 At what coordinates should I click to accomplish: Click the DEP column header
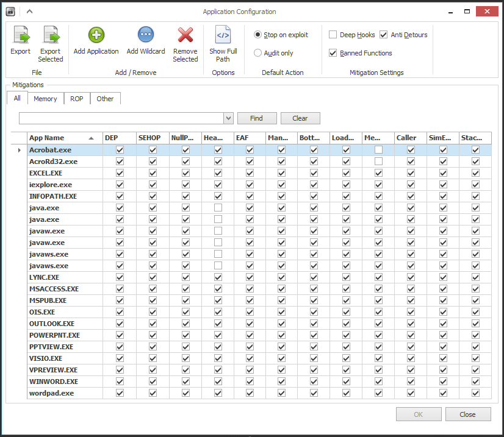pos(119,138)
